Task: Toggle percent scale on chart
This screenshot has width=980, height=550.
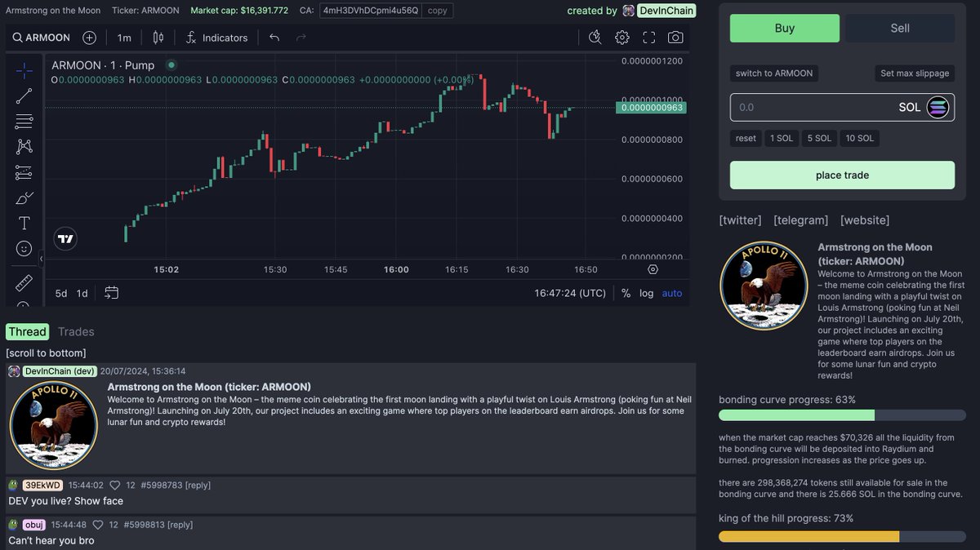Action: pyautogui.click(x=626, y=293)
